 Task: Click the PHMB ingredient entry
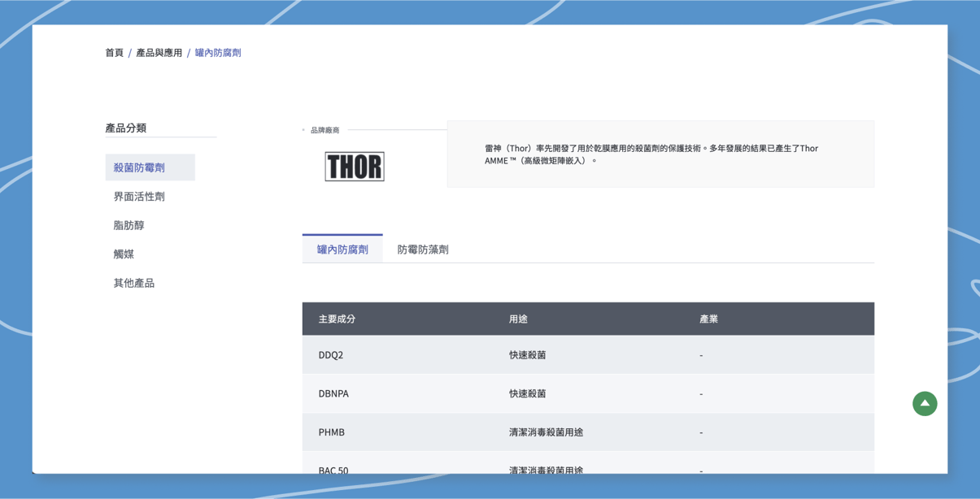(x=332, y=432)
